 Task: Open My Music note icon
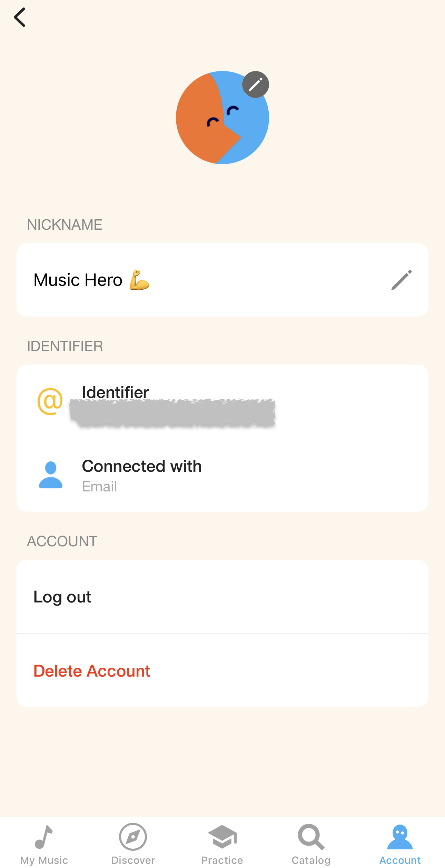point(44,837)
